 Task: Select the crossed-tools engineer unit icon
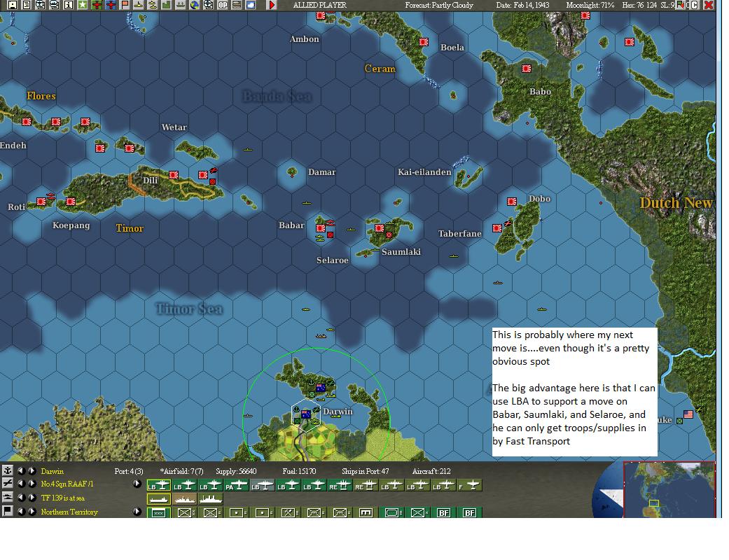289,512
